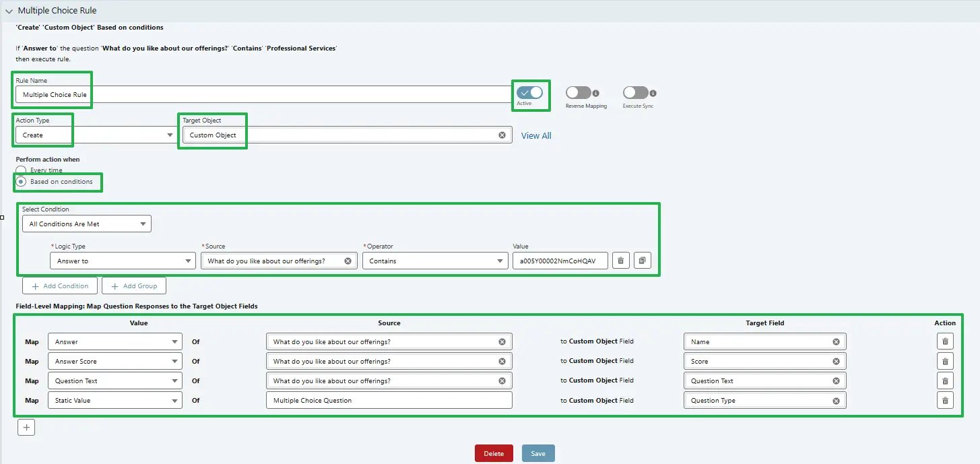Screen dimensions: 980x464
Task: Delete the Question Type mapping row
Action: [x=945, y=400]
